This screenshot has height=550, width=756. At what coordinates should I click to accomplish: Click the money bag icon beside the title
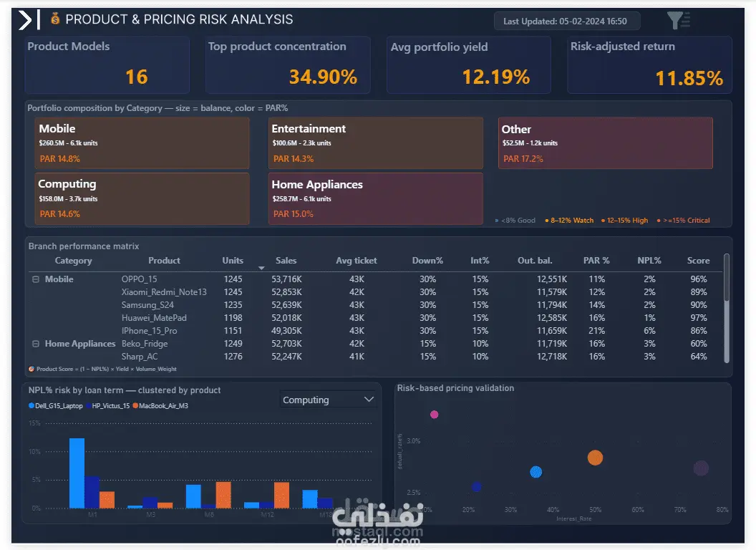55,19
